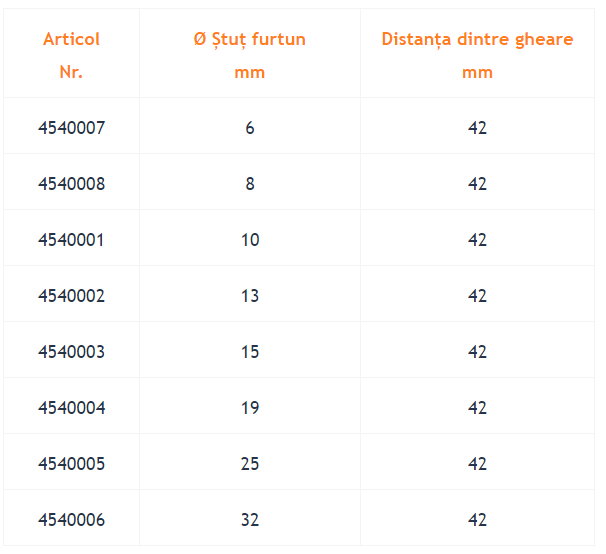The width and height of the screenshot is (606, 554).
Task: Select article number 4540003
Action: click(x=71, y=352)
